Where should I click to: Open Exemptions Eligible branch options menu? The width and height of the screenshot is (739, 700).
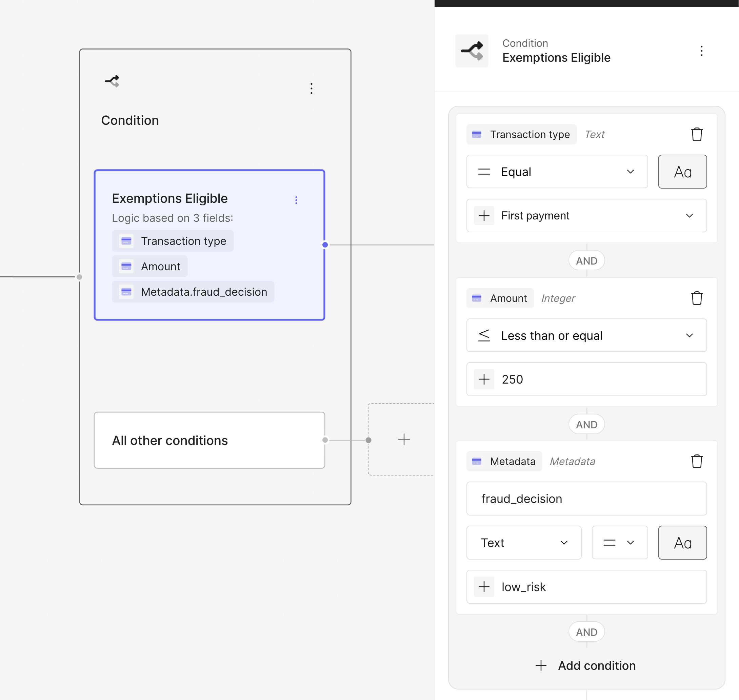pyautogui.click(x=296, y=200)
